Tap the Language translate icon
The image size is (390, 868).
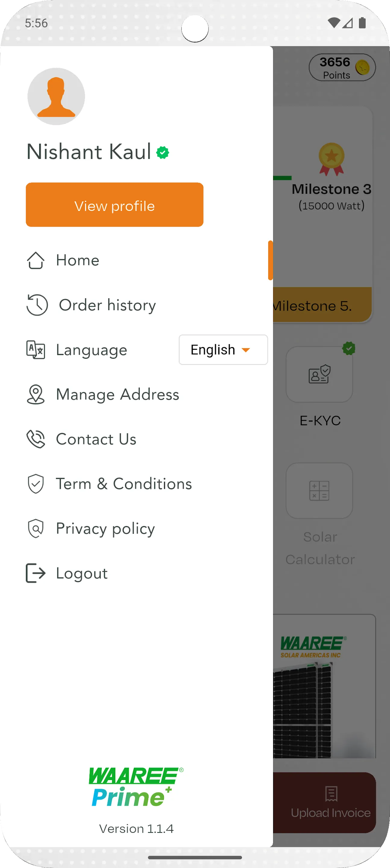pyautogui.click(x=36, y=350)
